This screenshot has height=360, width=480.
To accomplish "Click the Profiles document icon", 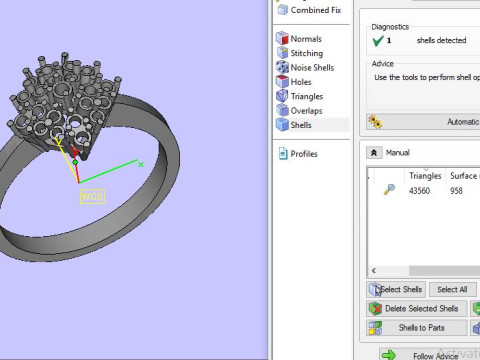I will coord(283,154).
